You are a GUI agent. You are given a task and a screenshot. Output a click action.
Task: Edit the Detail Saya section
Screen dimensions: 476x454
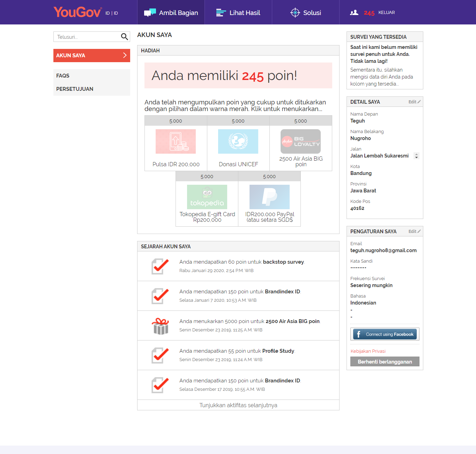414,102
